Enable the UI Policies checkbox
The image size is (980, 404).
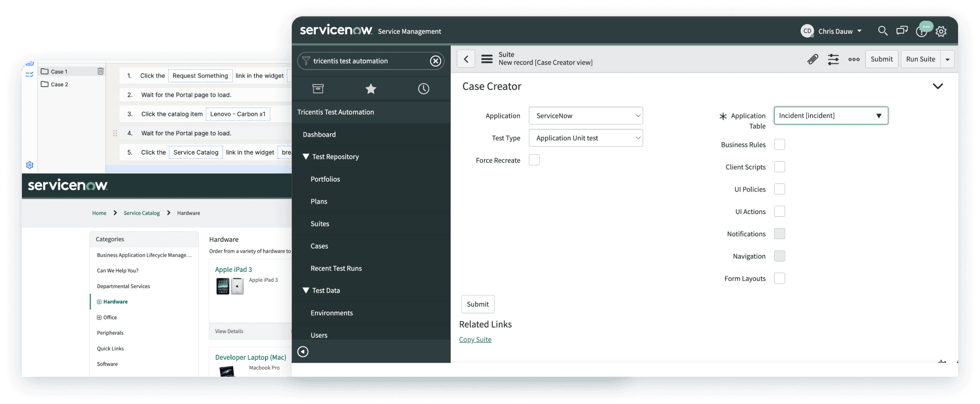click(780, 189)
